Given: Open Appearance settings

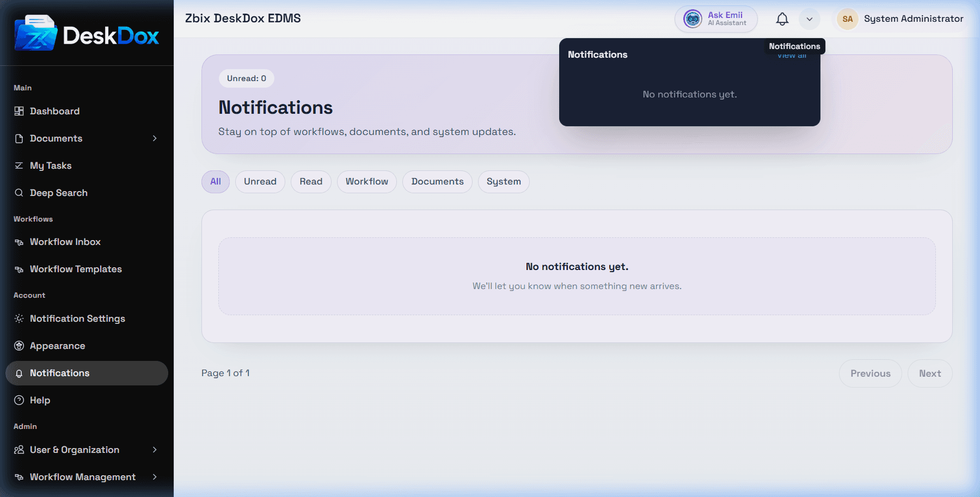Looking at the screenshot, I should click(87, 346).
